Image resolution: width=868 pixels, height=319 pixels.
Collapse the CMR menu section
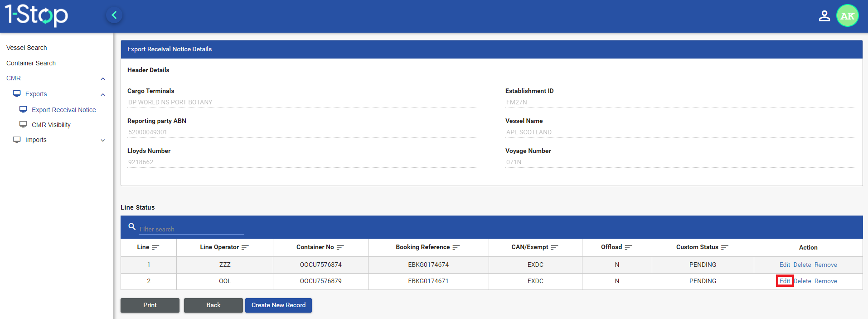103,79
